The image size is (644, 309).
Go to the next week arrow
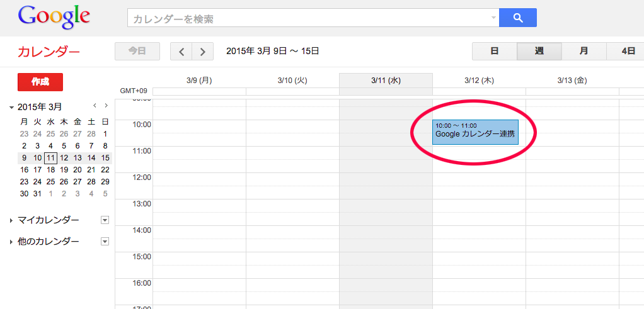tap(202, 52)
